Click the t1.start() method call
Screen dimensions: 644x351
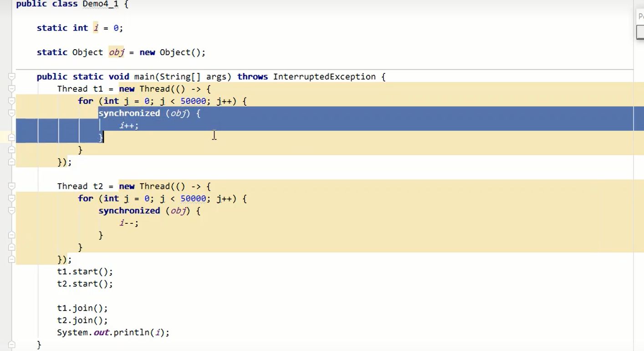click(x=85, y=271)
